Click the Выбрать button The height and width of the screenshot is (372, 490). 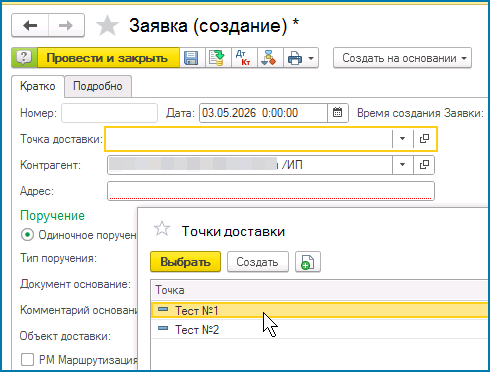[x=185, y=262]
